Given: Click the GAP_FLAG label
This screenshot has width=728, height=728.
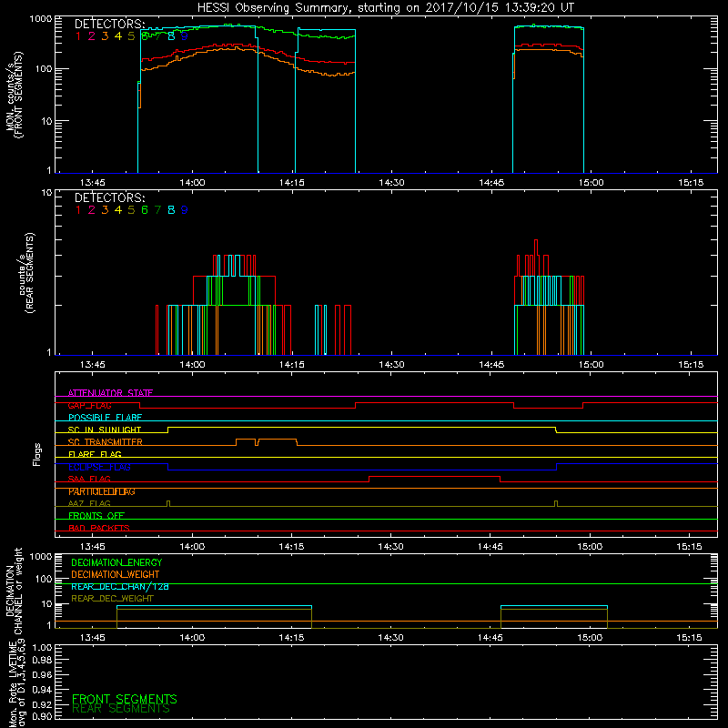Looking at the screenshot, I should coord(89,405).
